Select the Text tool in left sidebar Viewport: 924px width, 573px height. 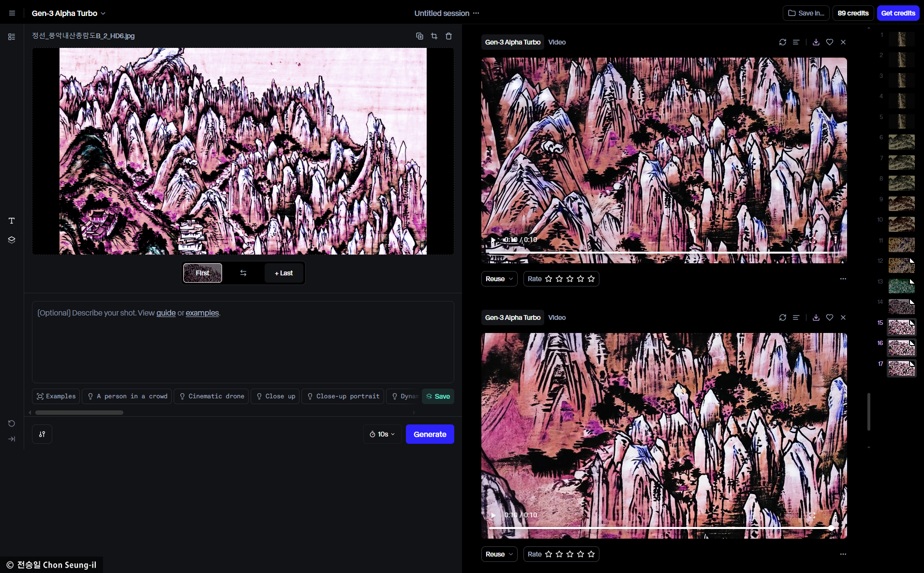(x=12, y=221)
